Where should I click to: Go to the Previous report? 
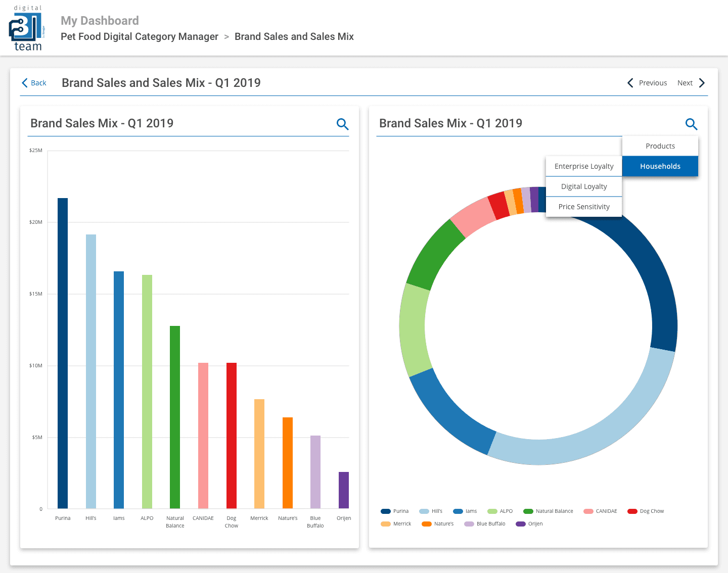point(647,83)
